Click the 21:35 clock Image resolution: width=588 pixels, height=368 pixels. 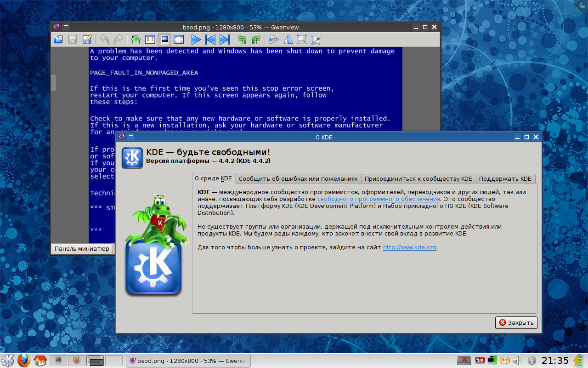pyautogui.click(x=555, y=360)
